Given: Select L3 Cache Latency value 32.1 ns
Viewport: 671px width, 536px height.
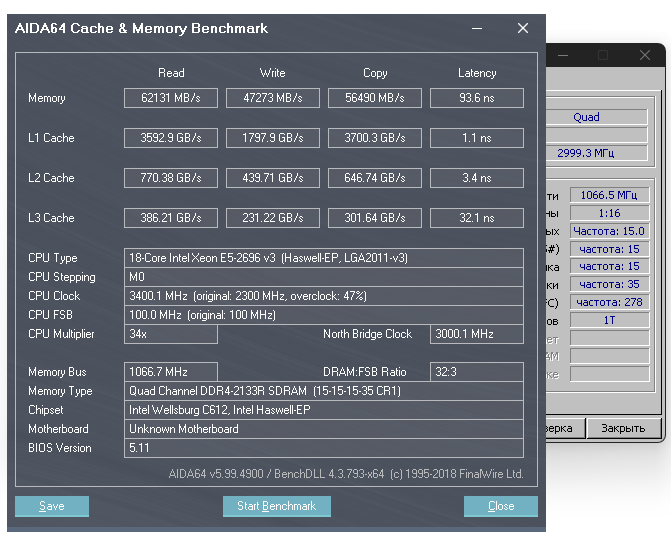Looking at the screenshot, I should (477, 218).
